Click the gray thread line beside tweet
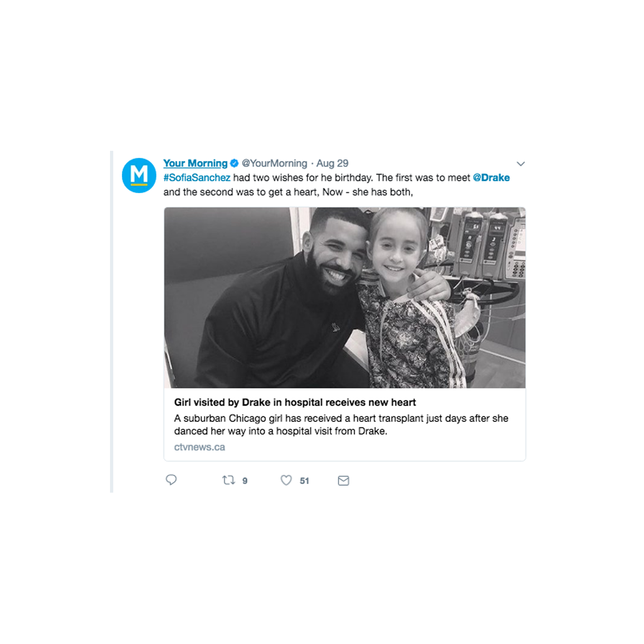This screenshot has height=644, width=644. click(112, 322)
